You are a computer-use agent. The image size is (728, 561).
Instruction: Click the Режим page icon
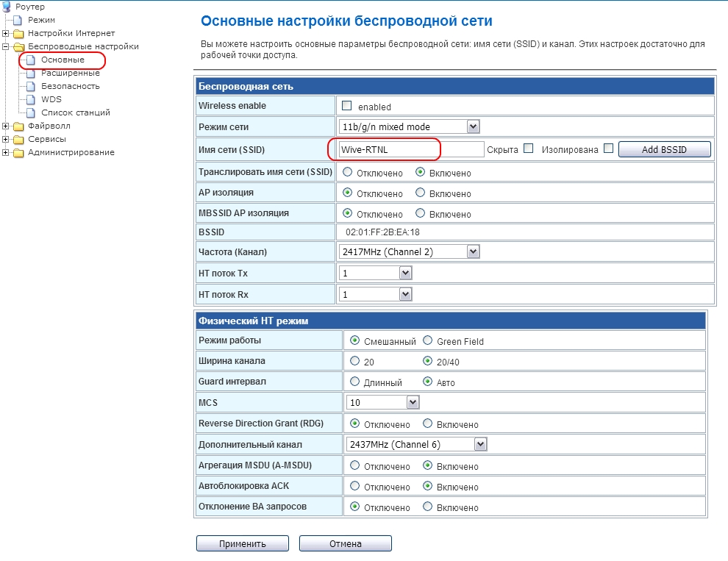tap(18, 20)
